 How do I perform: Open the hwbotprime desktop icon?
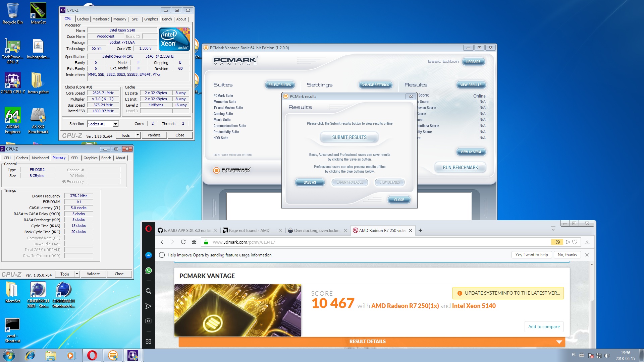tap(38, 49)
